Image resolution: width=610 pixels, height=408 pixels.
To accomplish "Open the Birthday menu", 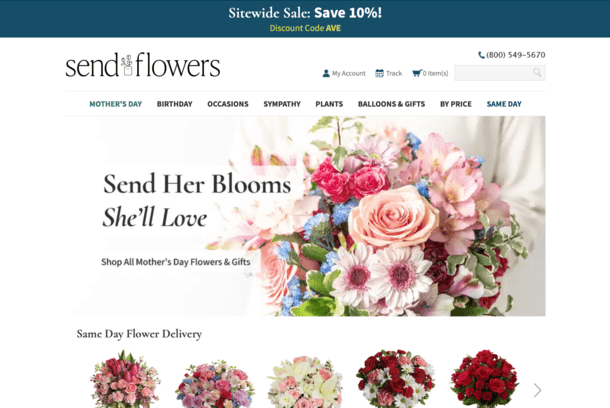I will 175,104.
